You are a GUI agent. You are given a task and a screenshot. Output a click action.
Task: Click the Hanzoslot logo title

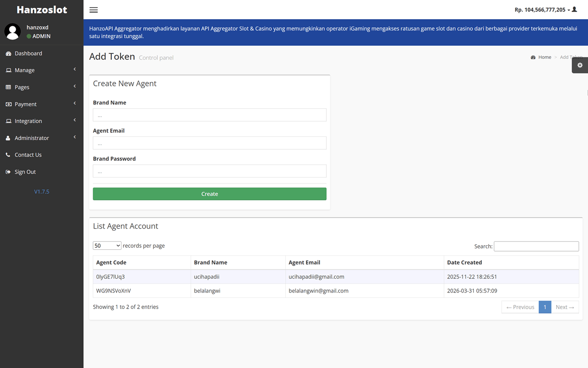pyautogui.click(x=42, y=10)
